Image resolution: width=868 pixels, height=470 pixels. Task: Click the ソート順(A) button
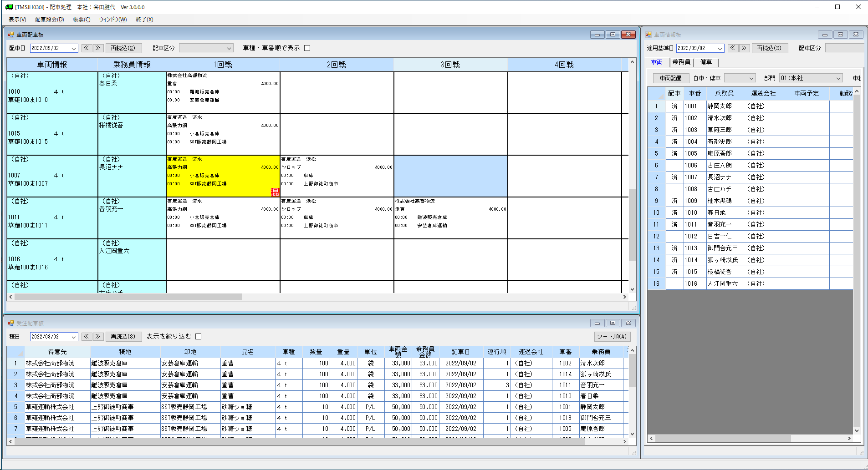tap(612, 337)
